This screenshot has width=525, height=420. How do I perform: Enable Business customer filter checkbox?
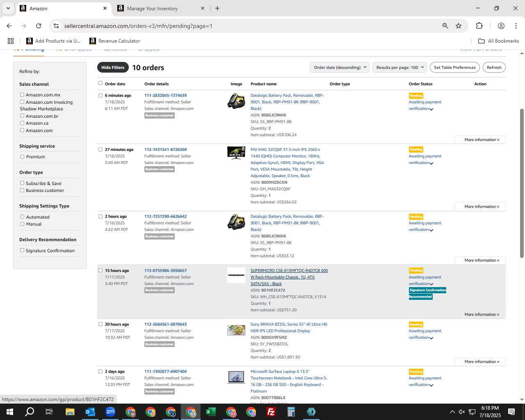(x=22, y=190)
